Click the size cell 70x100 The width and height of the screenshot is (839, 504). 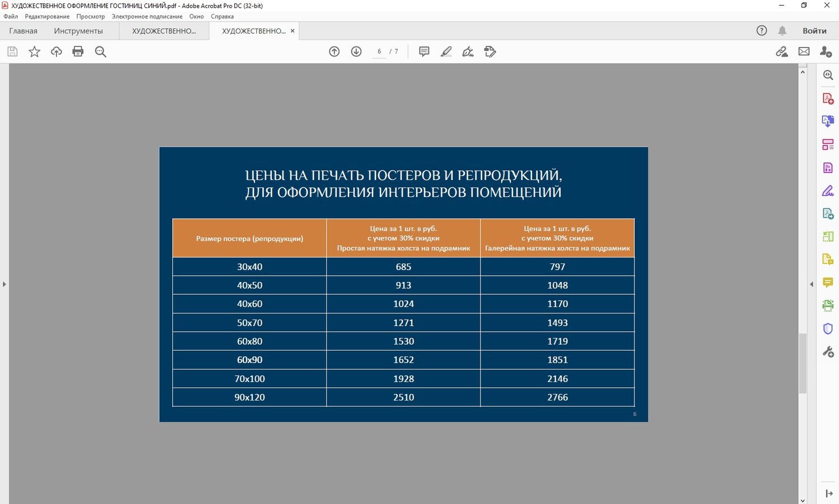(x=249, y=379)
